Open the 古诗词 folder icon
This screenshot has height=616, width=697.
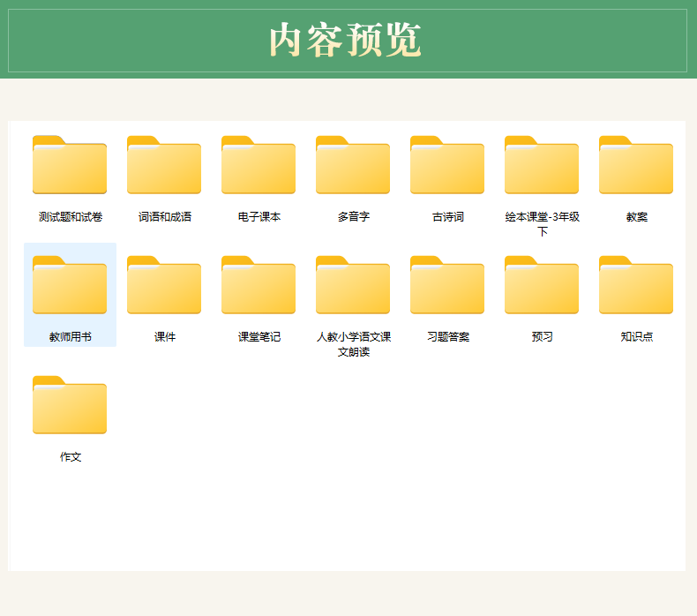(x=447, y=164)
